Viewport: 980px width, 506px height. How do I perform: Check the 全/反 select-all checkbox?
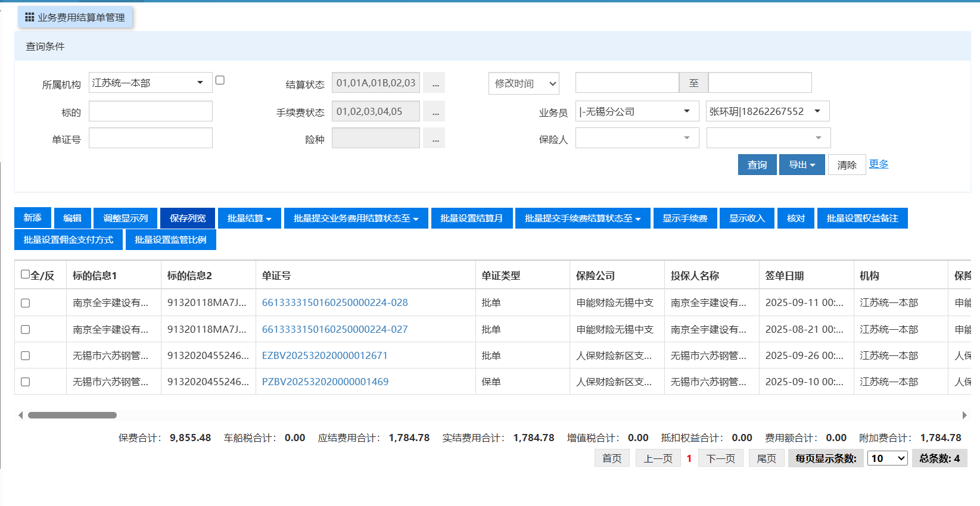click(x=25, y=274)
